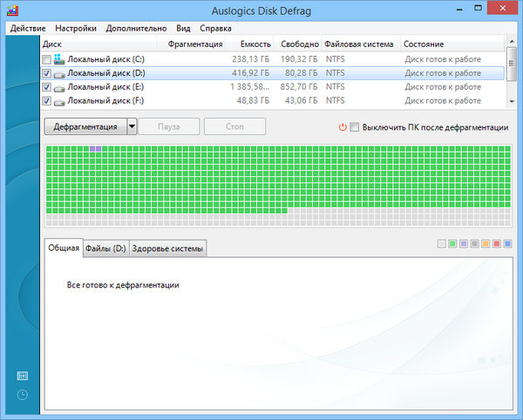Open the Дополнительно menu
Screen dimensions: 523x420
pyautogui.click(x=137, y=28)
